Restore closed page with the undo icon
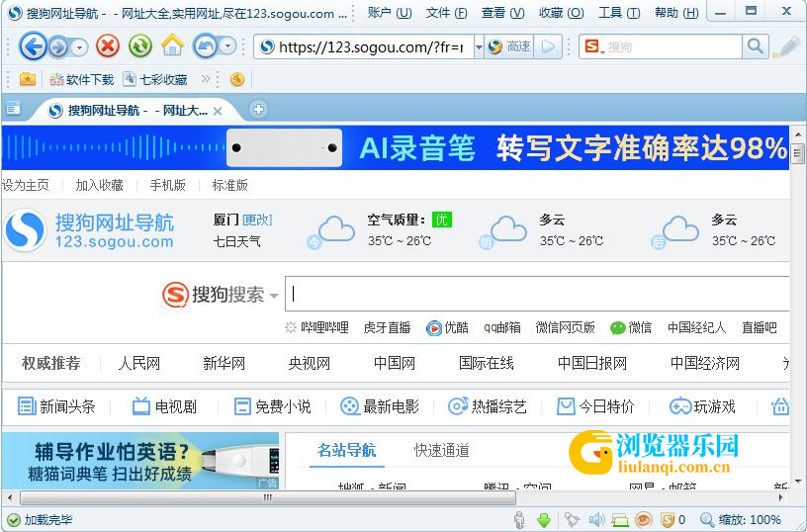This screenshot has height=532, width=807. click(206, 47)
